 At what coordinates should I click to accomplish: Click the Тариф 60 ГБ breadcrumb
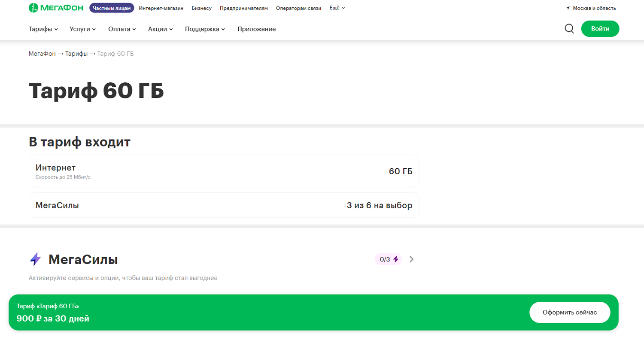[x=115, y=54]
